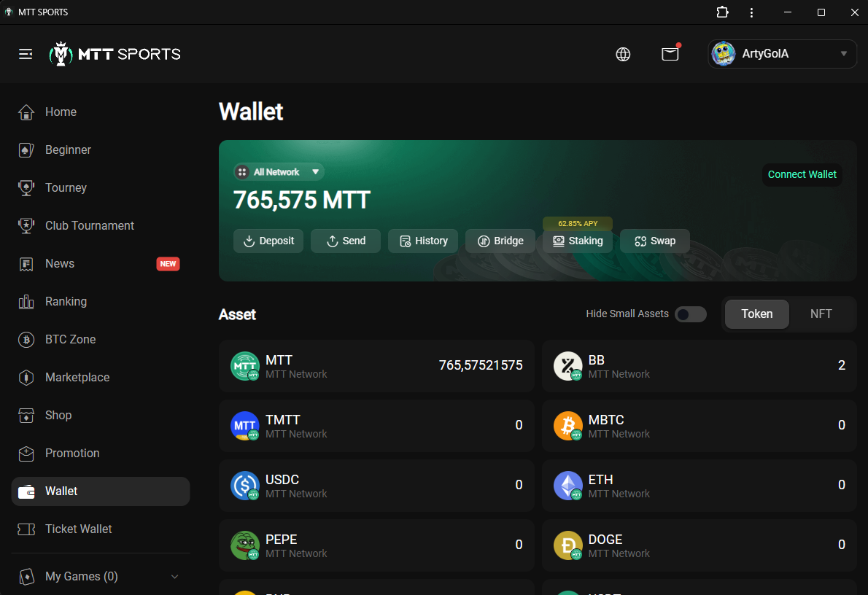Click Connect Wallet button
868x595 pixels.
(802, 174)
